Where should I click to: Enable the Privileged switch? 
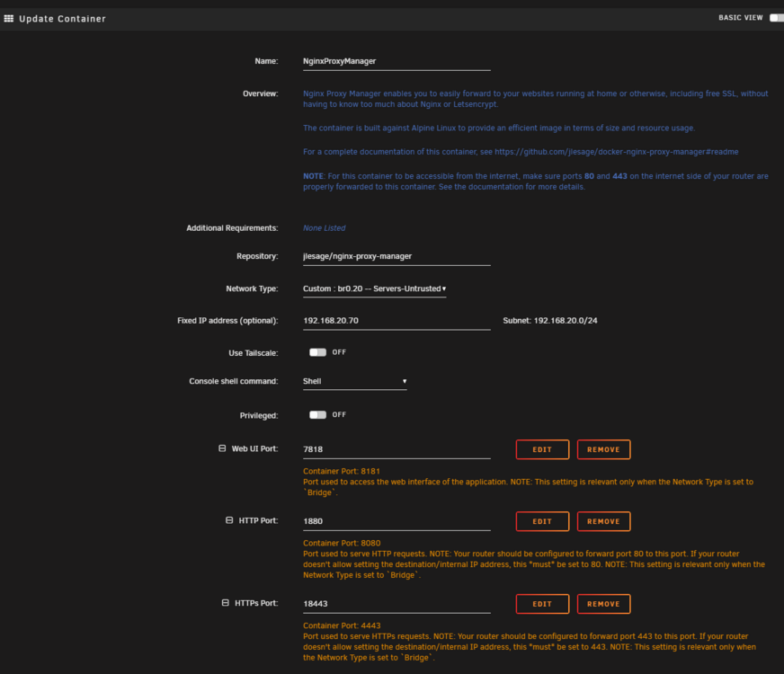click(317, 414)
